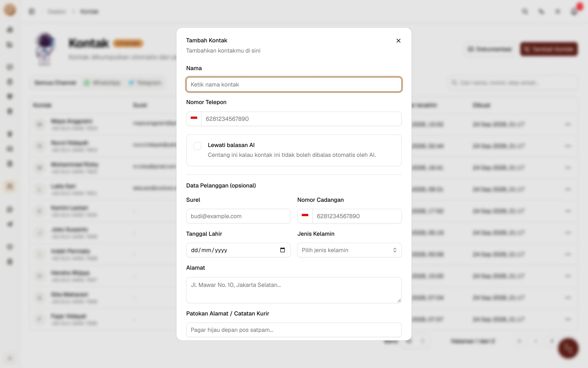Open country flag selector for Nomor Telepon

[x=194, y=119]
